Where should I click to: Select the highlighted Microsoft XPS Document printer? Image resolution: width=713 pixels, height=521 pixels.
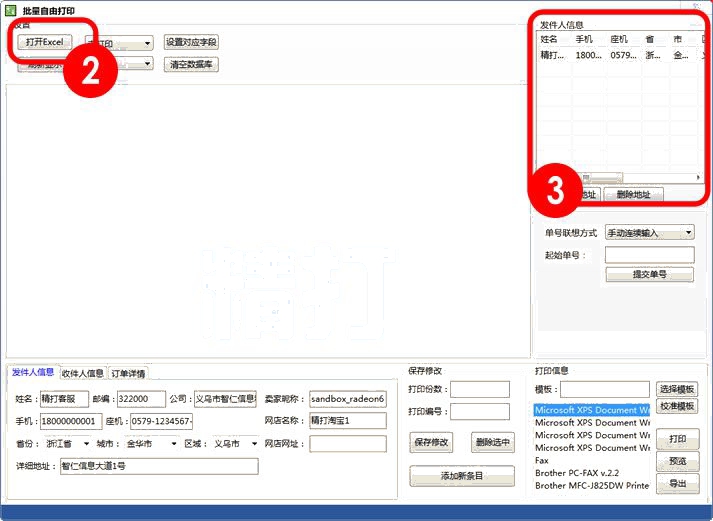pyautogui.click(x=592, y=410)
